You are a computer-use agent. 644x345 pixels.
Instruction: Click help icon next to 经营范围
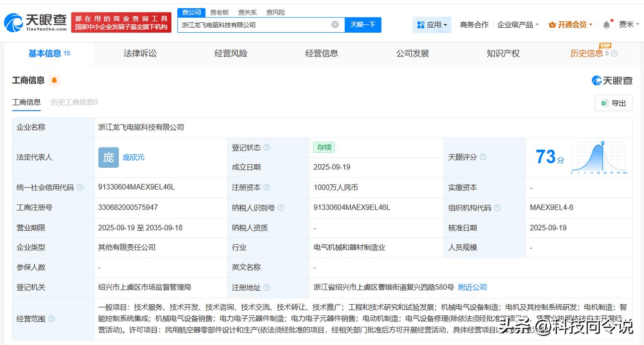51,319
